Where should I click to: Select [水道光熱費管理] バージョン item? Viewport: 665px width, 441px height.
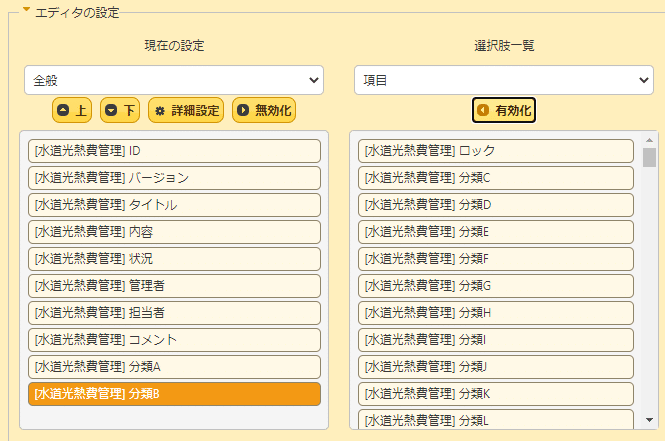tap(174, 178)
